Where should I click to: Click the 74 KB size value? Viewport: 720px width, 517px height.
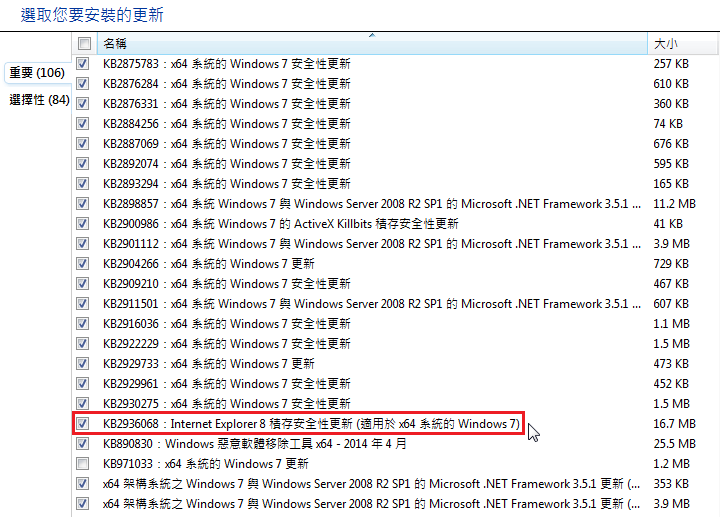pos(668,124)
